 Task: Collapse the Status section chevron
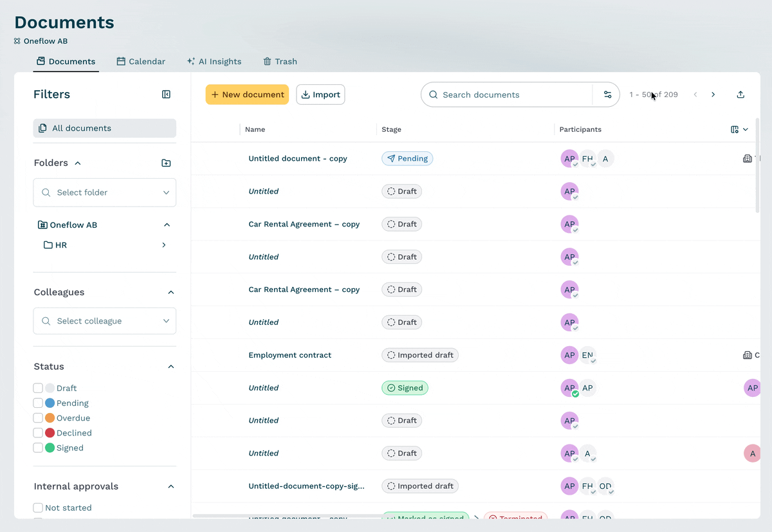coord(171,367)
